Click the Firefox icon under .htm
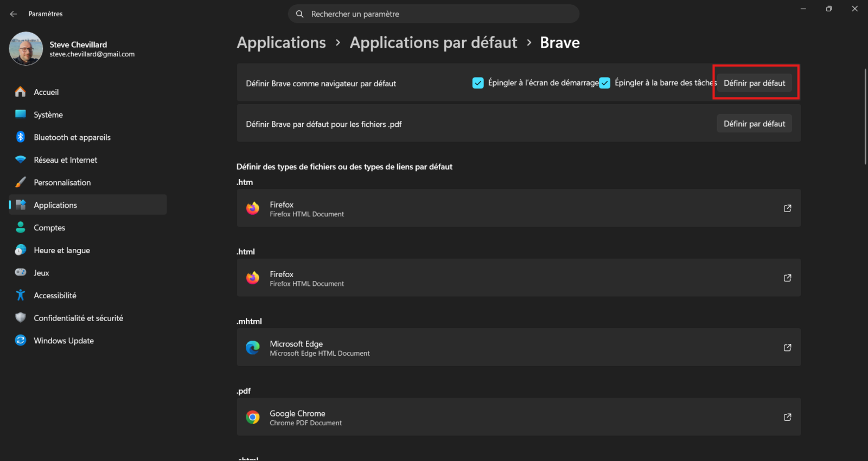Image resolution: width=868 pixels, height=461 pixels. tap(253, 208)
